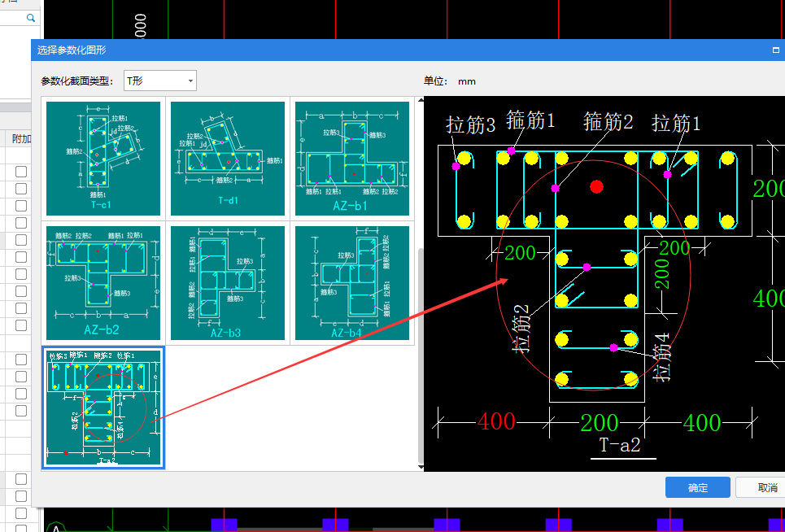Click the 箍筋2 label in preview
The width and height of the screenshot is (785, 532).
point(608,122)
